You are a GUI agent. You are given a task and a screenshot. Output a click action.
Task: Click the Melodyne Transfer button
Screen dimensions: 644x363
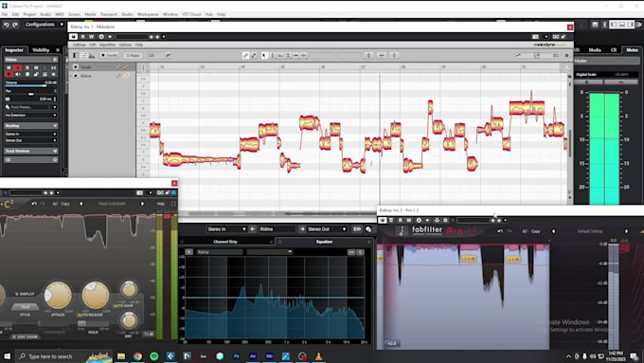(x=110, y=55)
